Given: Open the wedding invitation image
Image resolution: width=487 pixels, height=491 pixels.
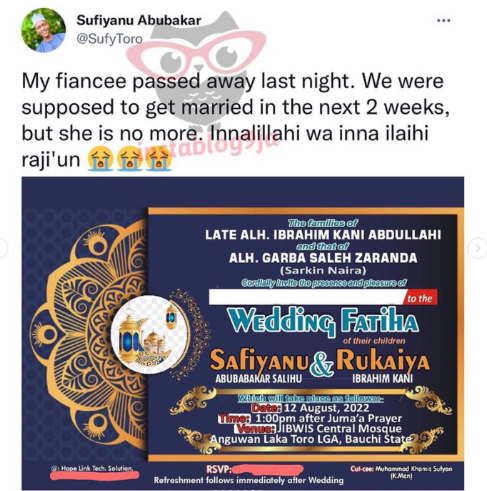Looking at the screenshot, I should [x=243, y=333].
